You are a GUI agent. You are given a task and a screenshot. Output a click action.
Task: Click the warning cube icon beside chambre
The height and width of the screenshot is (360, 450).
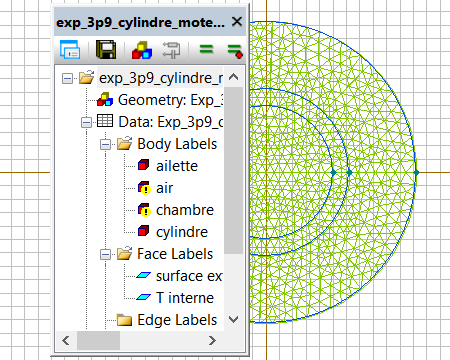coord(144,210)
